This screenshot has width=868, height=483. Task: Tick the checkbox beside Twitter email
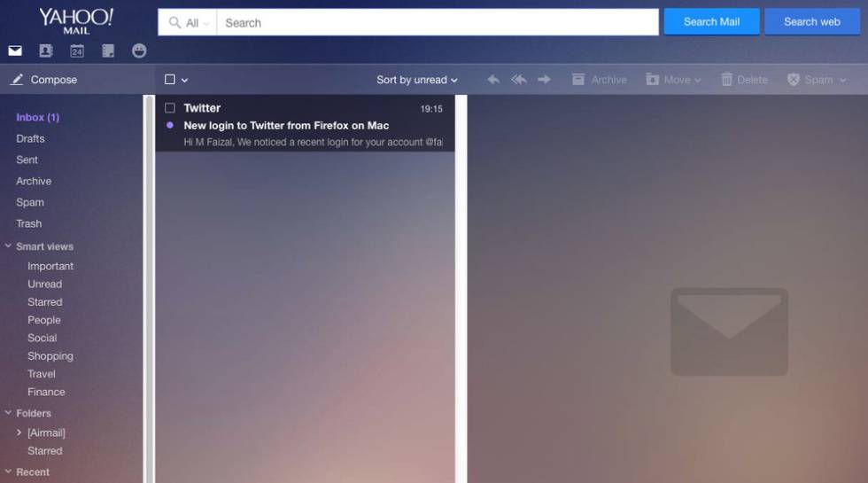(x=170, y=108)
